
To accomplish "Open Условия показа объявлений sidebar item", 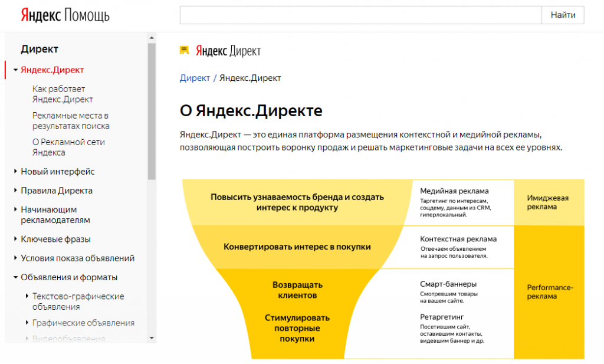I will (x=77, y=258).
